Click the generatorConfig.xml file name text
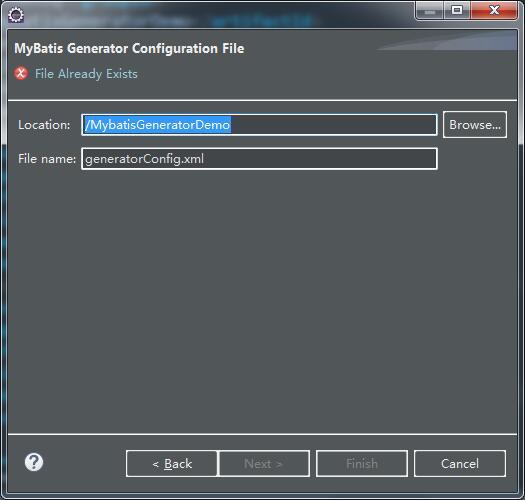Image resolution: width=525 pixels, height=500 pixels. point(144,159)
